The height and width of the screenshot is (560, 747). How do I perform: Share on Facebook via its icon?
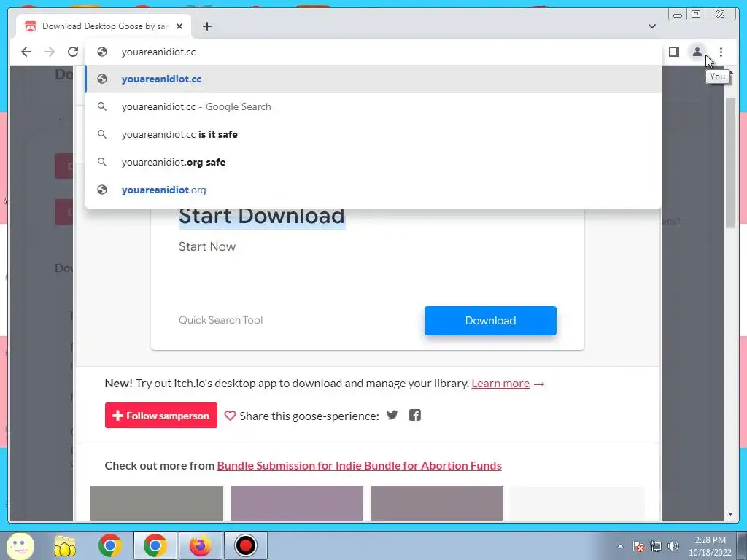click(x=415, y=415)
